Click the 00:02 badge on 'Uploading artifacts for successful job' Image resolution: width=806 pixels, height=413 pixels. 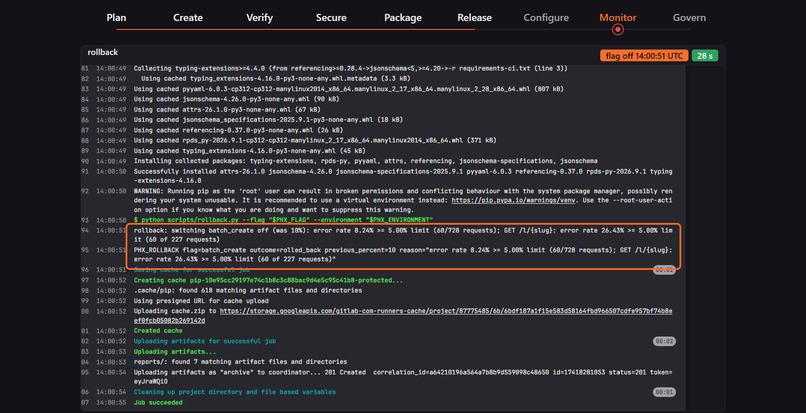664,341
